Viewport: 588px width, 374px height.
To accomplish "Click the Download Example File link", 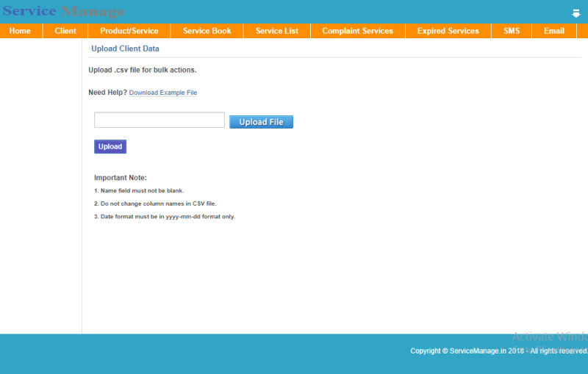I will pyautogui.click(x=163, y=93).
